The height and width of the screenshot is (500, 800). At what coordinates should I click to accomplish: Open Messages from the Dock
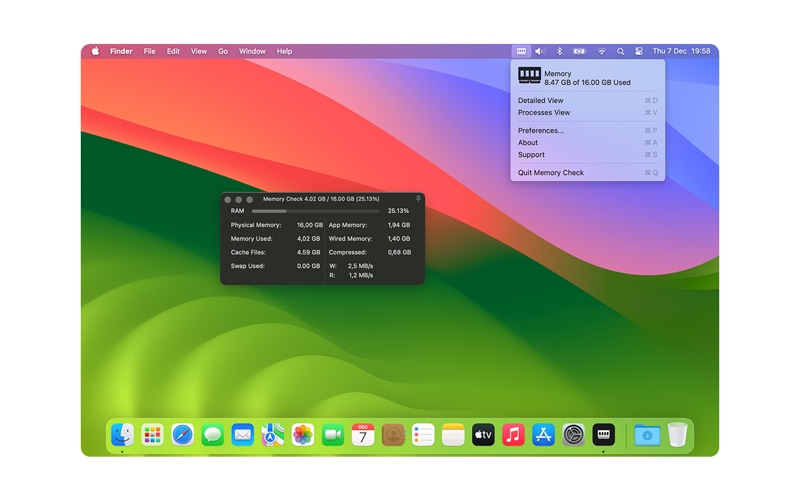click(212, 435)
